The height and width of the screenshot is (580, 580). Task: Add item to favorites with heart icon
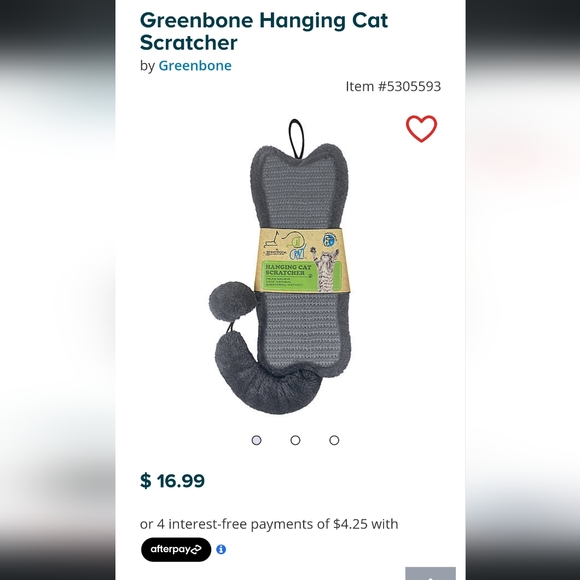[421, 129]
